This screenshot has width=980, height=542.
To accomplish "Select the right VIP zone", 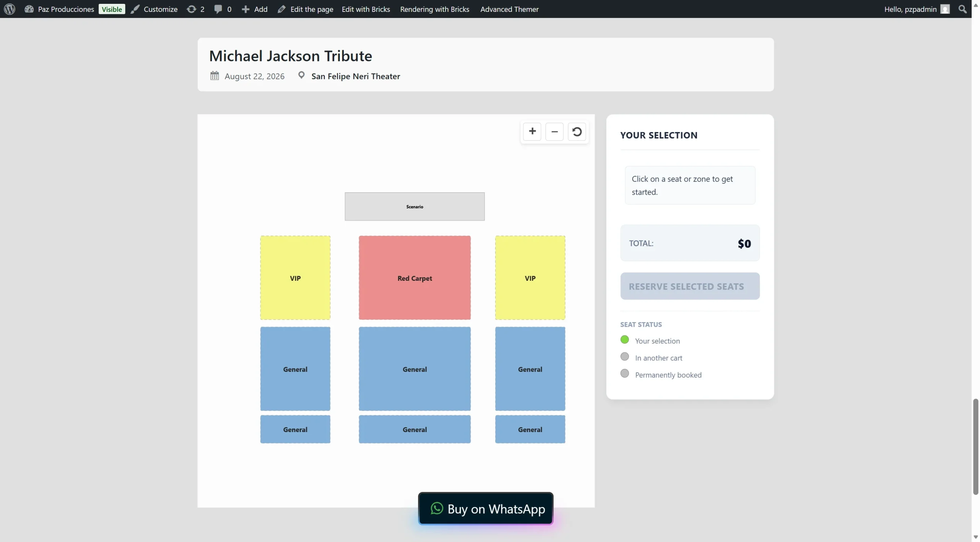I will pos(530,278).
